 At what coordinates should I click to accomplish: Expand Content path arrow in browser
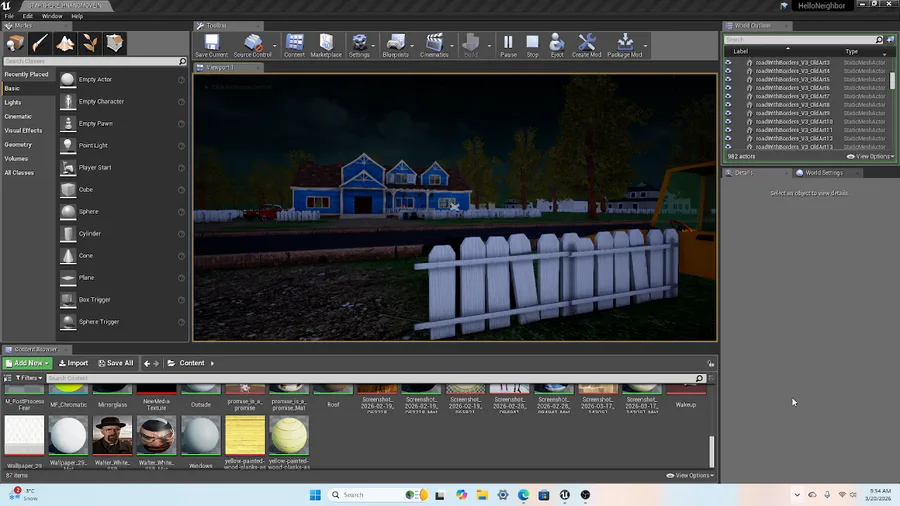click(x=212, y=363)
